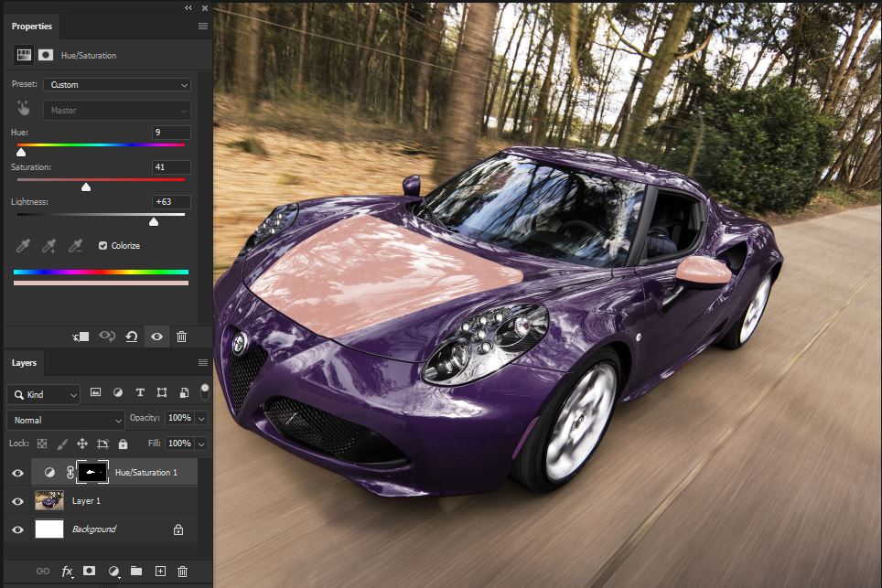
Task: Click the Hue/Saturation 1 adjustment thumbnail
Action: coord(49,472)
